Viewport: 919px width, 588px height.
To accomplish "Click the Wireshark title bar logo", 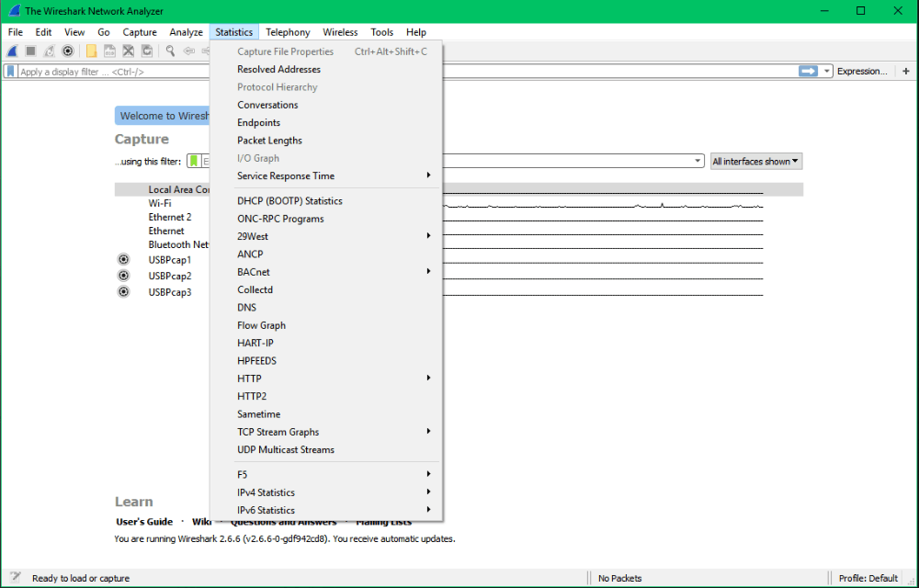I will point(14,11).
